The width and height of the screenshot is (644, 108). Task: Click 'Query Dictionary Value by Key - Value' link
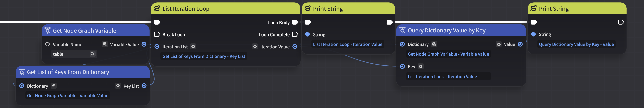[x=576, y=44]
